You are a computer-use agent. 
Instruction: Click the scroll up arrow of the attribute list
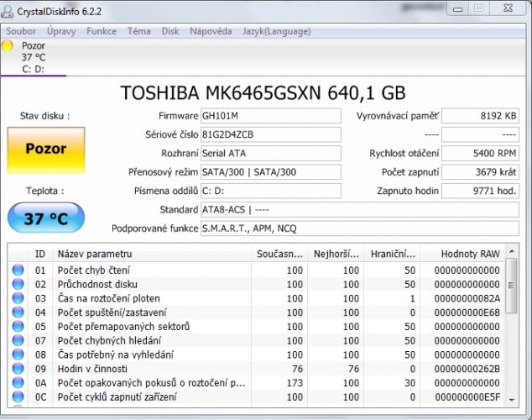tap(512, 252)
